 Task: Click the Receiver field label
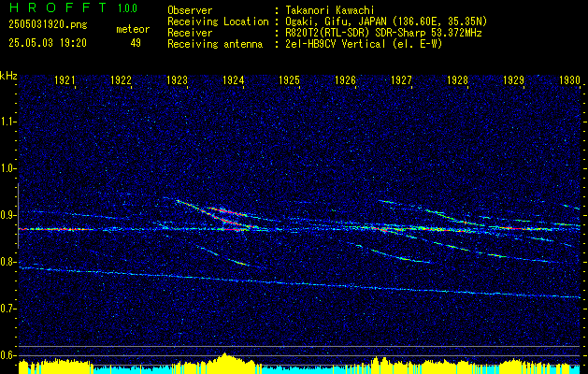[x=190, y=33]
